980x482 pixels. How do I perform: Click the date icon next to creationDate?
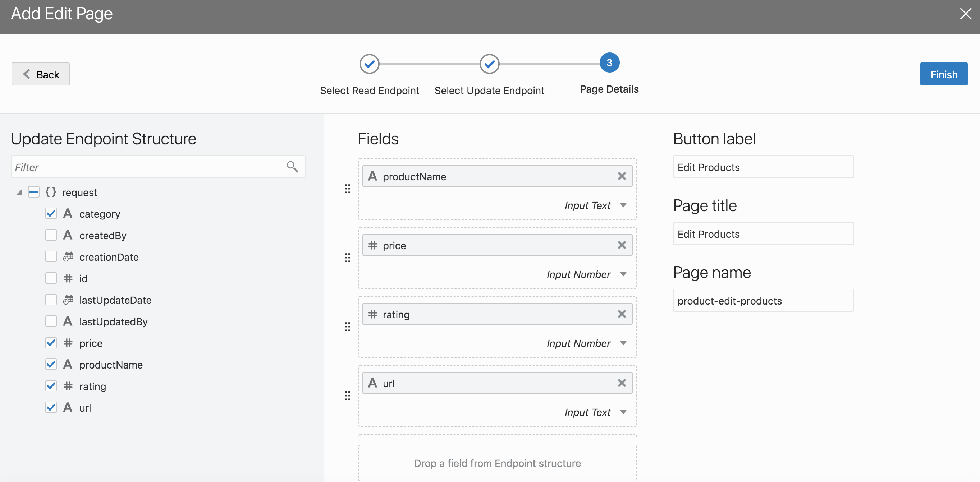click(x=68, y=256)
